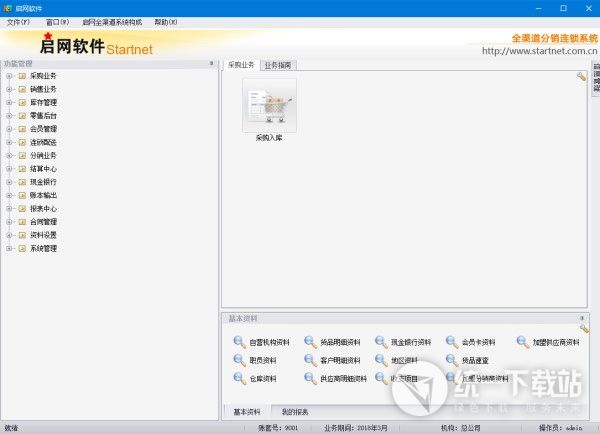Open 自营机构资料 magnifier icon
Image resolution: width=600 pixels, height=434 pixels.
[x=239, y=342]
